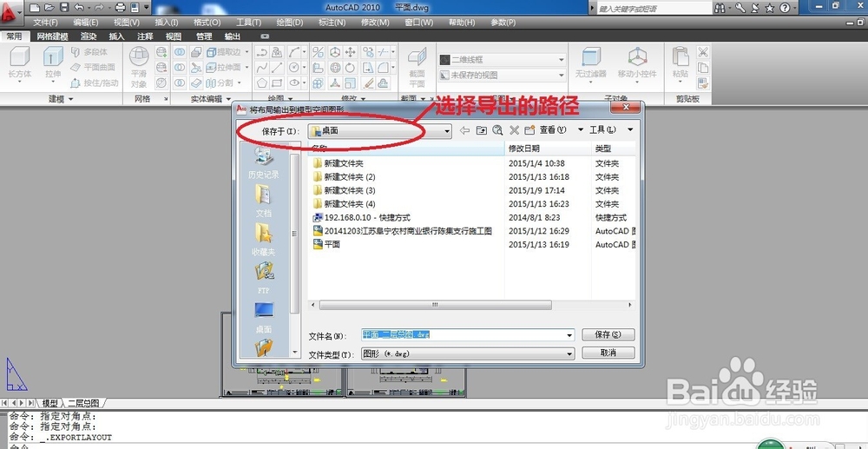This screenshot has height=449, width=868.
Task: Switch to the 渲染 ribbon tab
Action: click(89, 36)
